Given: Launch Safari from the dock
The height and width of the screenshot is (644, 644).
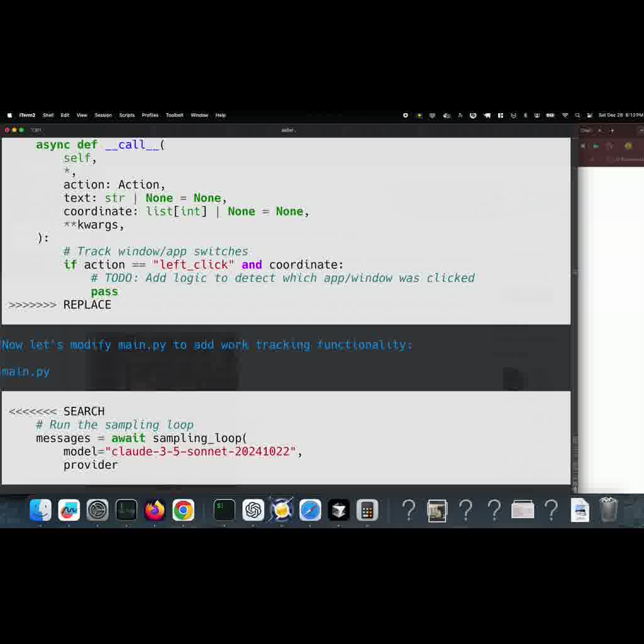Looking at the screenshot, I should 310,510.
